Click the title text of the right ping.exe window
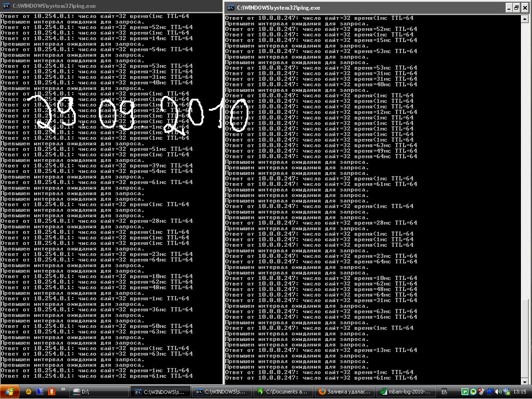 coord(278,8)
